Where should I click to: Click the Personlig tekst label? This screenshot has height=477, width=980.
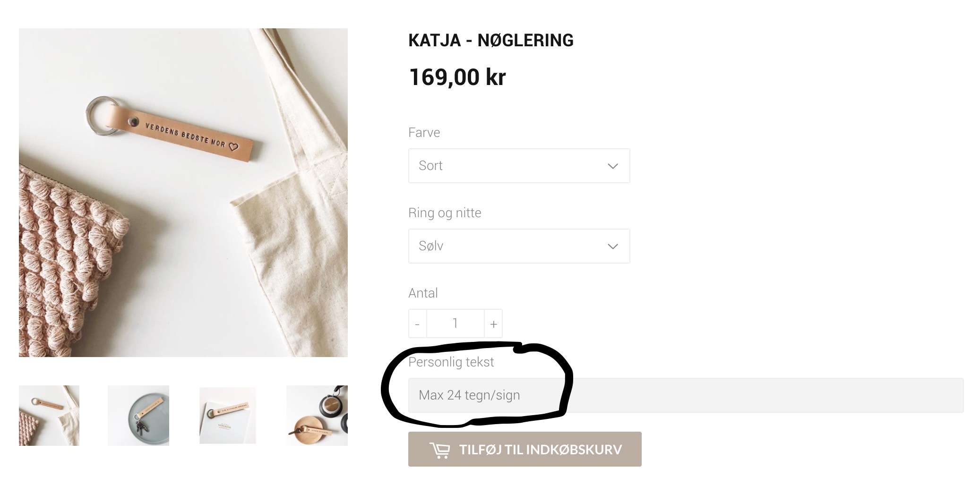point(451,362)
